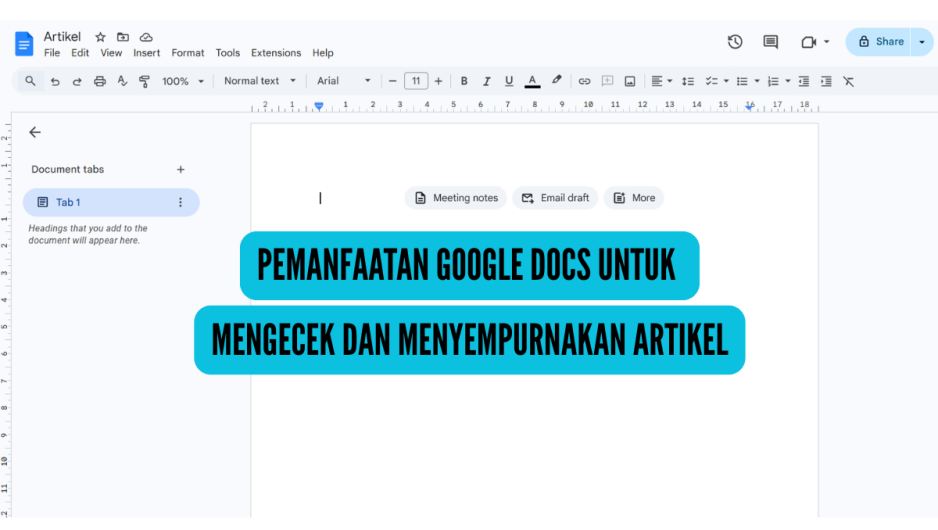Open the Extensions menu

(x=276, y=53)
